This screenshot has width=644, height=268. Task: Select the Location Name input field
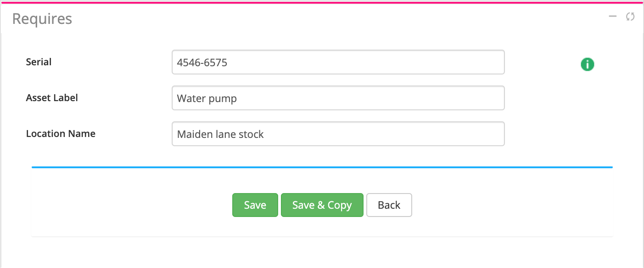(x=338, y=134)
